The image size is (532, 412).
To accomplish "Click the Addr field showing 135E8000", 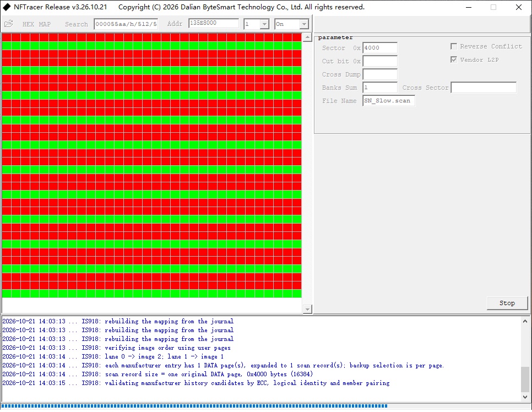I will click(214, 23).
